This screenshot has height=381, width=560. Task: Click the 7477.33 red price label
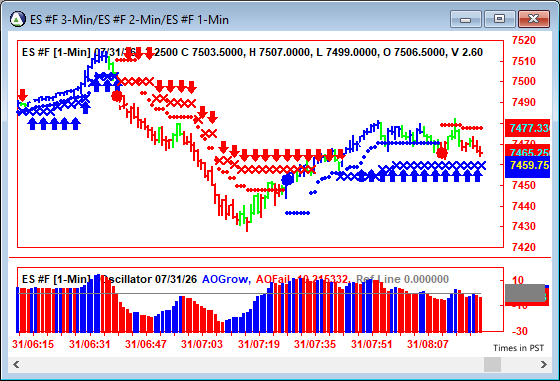pyautogui.click(x=528, y=128)
